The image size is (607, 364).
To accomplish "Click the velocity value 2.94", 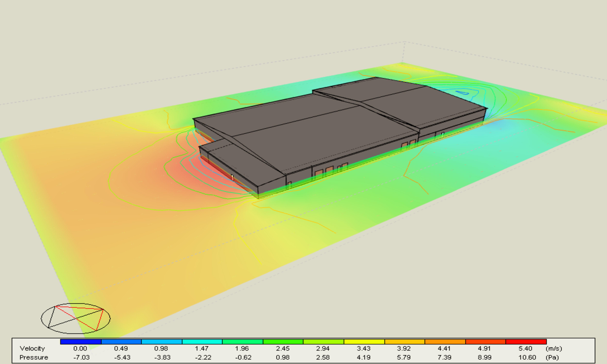I will 323,349.
